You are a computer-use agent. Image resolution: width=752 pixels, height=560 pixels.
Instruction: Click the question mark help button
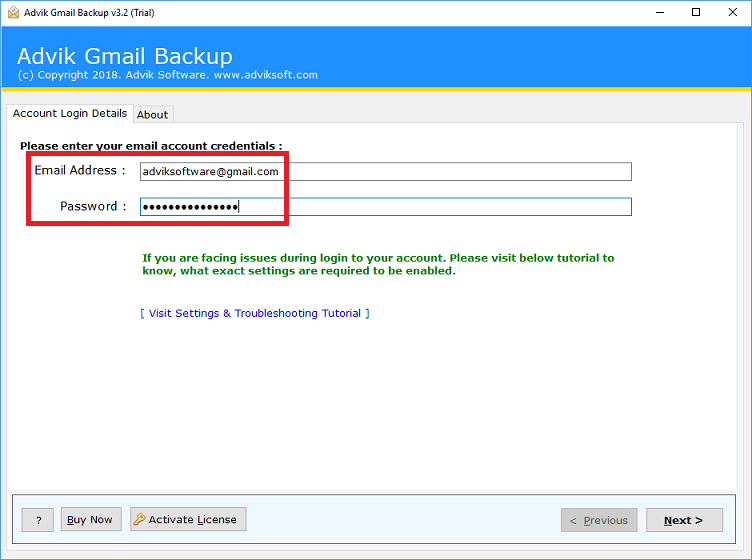coord(38,520)
